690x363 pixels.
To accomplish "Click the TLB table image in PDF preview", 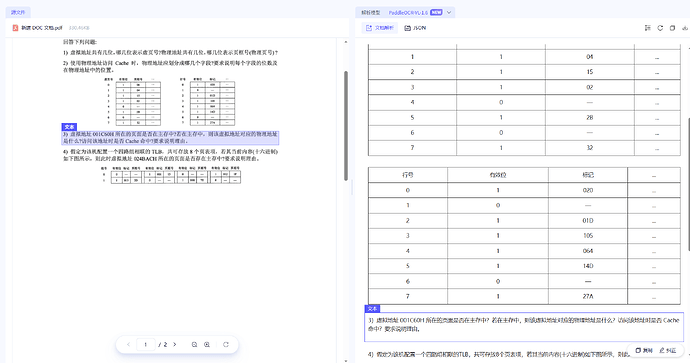I will click(x=171, y=175).
